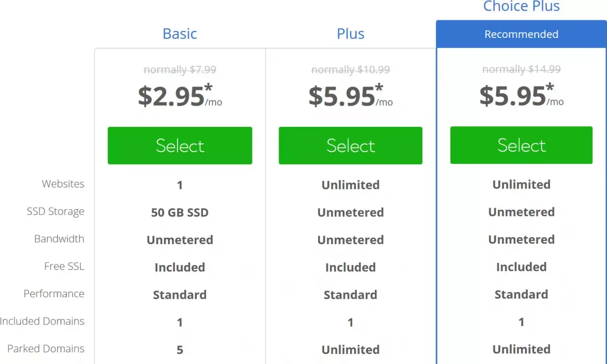
Task: Click the Websites row label
Action: tap(63, 184)
